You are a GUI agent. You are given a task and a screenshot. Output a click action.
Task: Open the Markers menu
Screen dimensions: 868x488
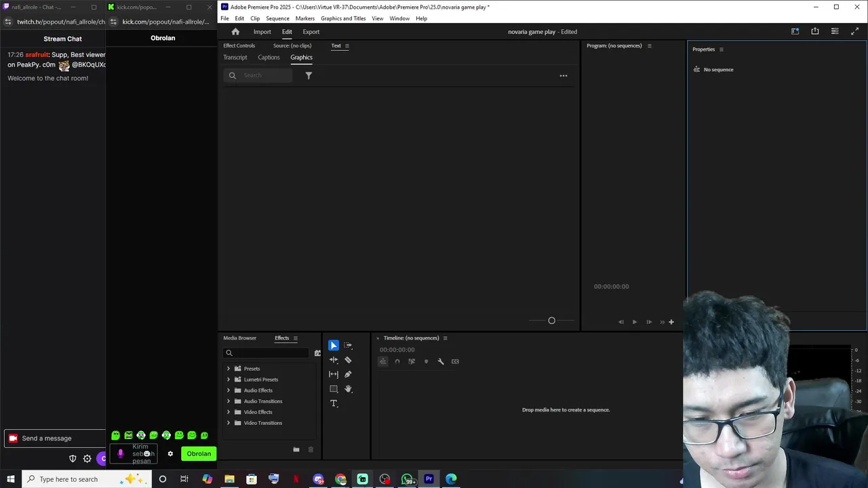[x=305, y=18]
